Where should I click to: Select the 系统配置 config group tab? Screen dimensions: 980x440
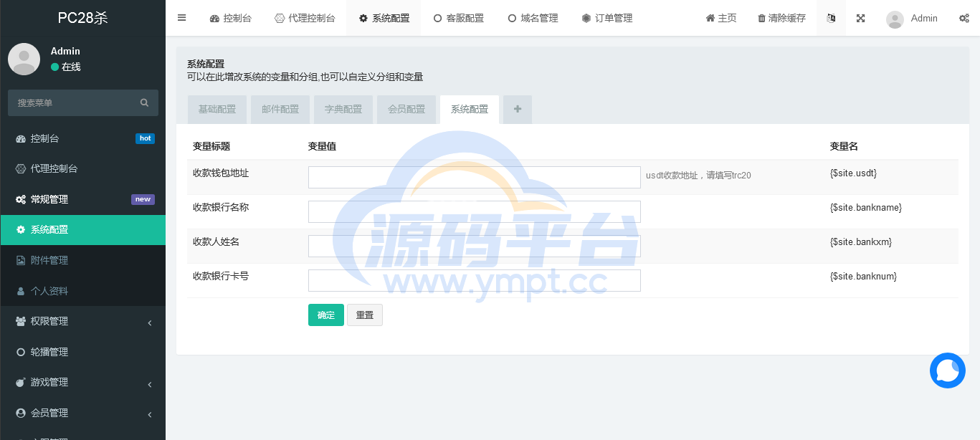[470, 110]
